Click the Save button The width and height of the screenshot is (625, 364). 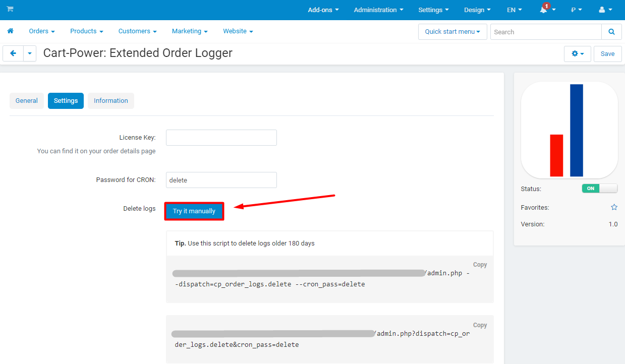(608, 54)
